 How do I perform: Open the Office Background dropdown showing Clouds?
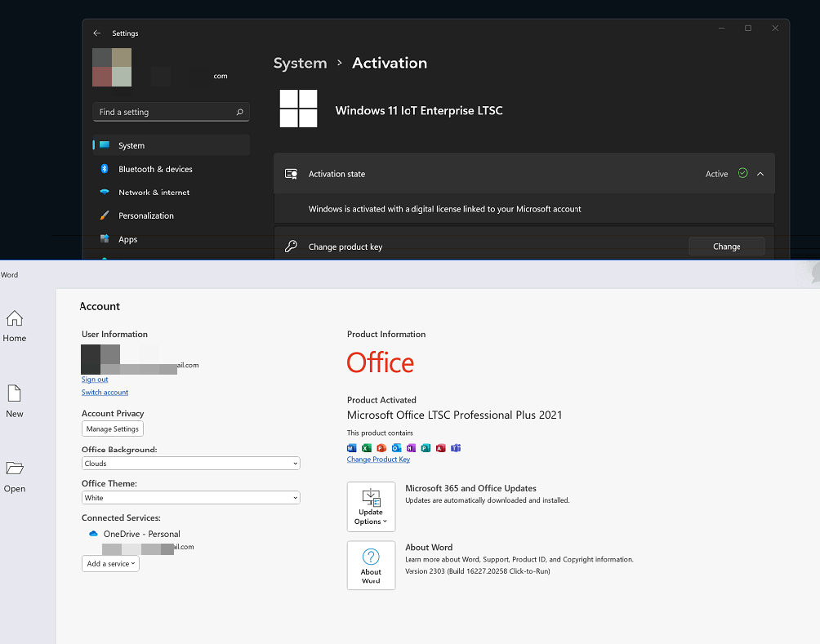click(191, 463)
